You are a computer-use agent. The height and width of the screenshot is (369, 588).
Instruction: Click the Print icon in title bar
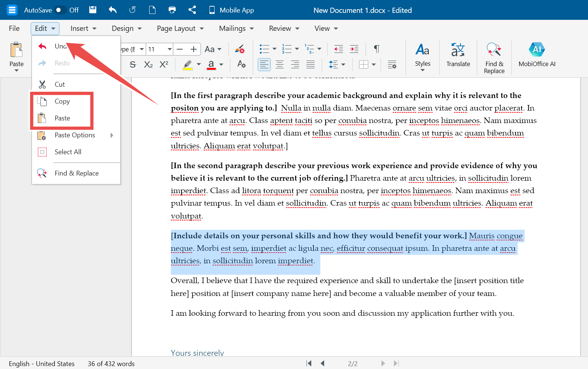(x=172, y=10)
